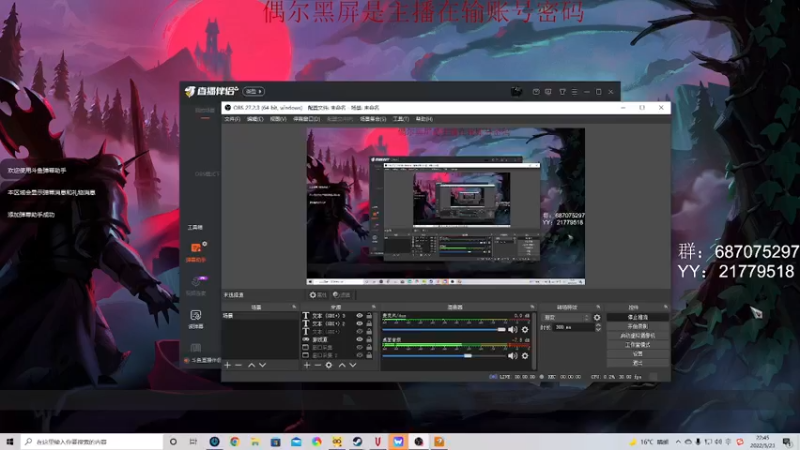Pop out the scene transitions dock panel
The height and width of the screenshot is (450, 800).
[x=598, y=307]
